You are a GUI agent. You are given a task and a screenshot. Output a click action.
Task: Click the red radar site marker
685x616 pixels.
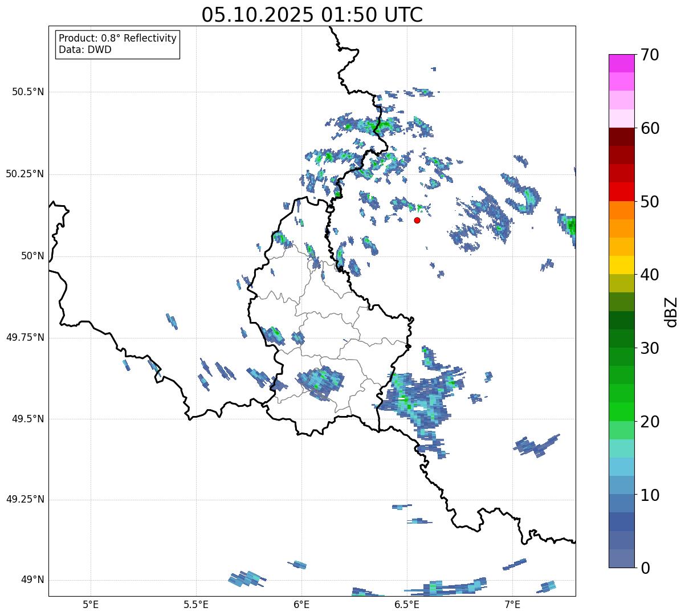click(417, 220)
